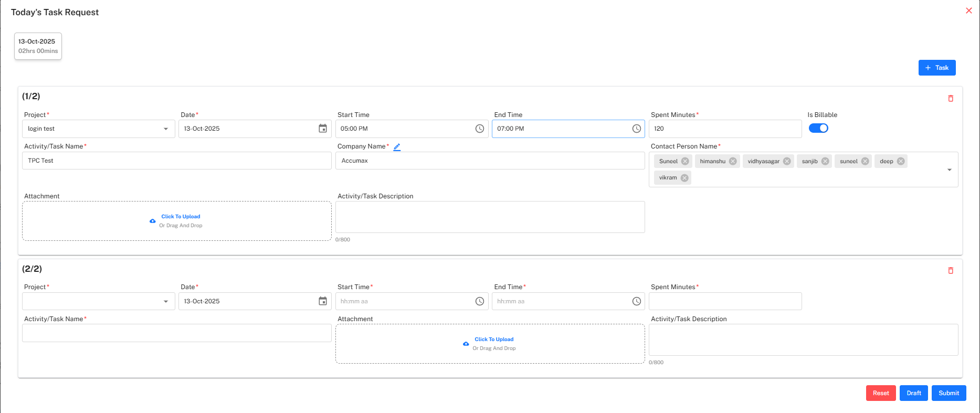The width and height of the screenshot is (980, 413).
Task: Click the Submit button
Action: [949, 393]
